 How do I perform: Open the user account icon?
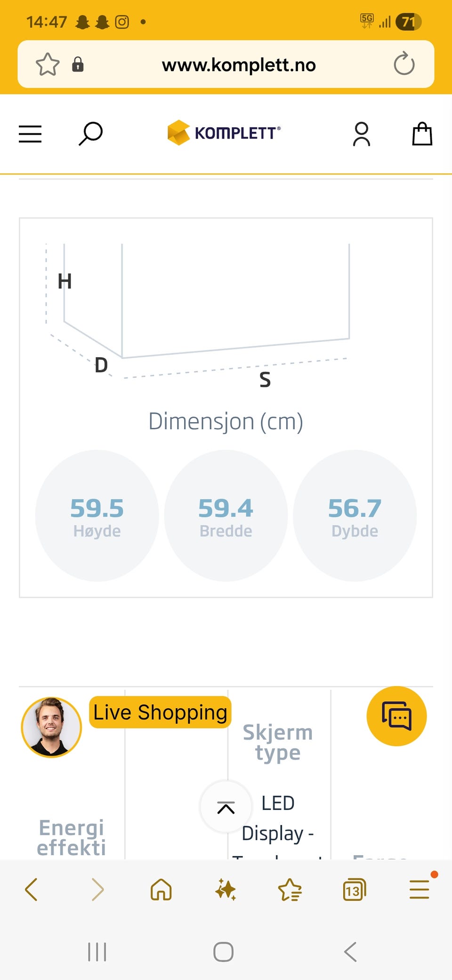pyautogui.click(x=362, y=134)
